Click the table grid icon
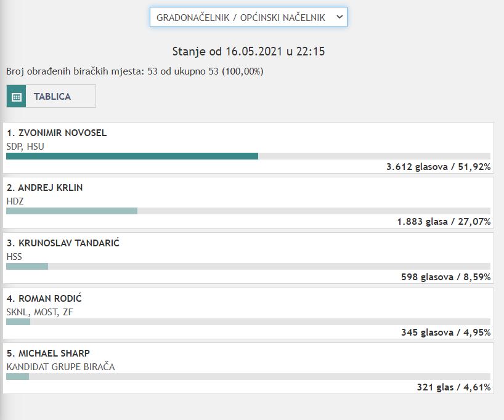The height and width of the screenshot is (420, 504). (x=16, y=97)
